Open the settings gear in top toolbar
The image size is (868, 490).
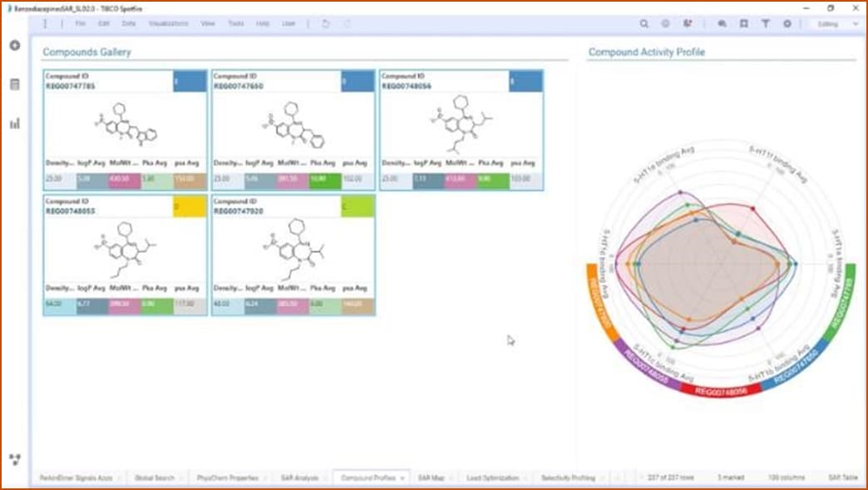tap(787, 24)
